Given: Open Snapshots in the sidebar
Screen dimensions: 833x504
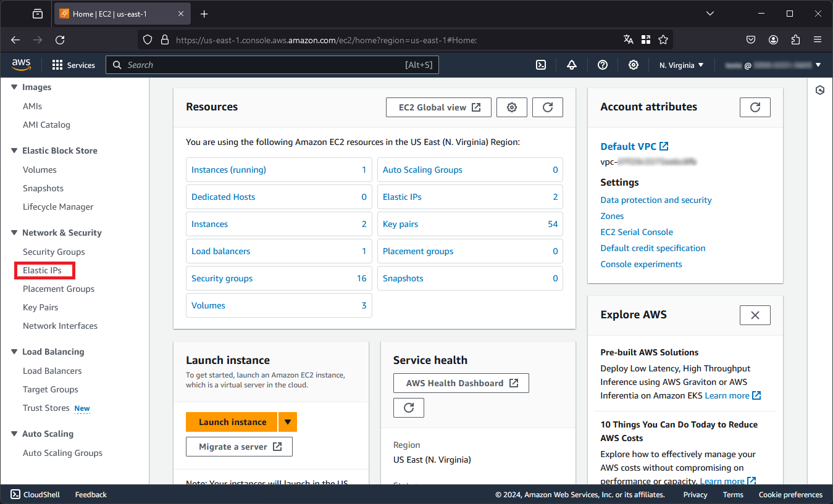Looking at the screenshot, I should coord(43,188).
